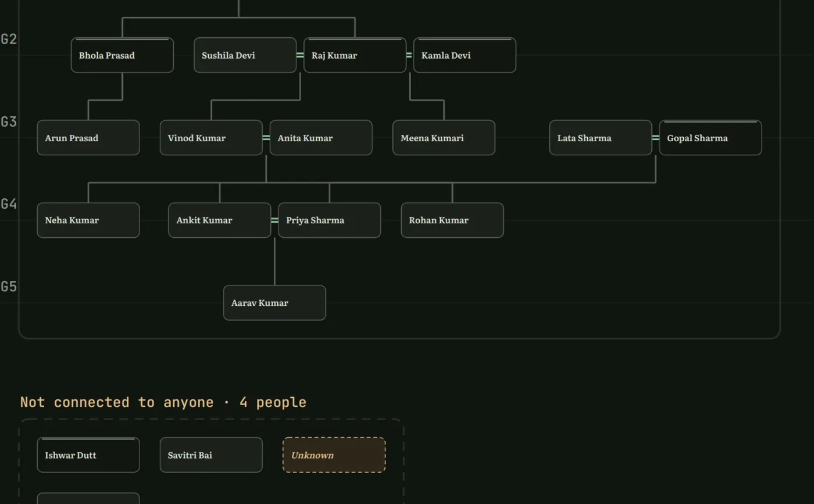Screen dimensions: 814x504
Task: Select the Priya Sharma card
Action: (330, 220)
